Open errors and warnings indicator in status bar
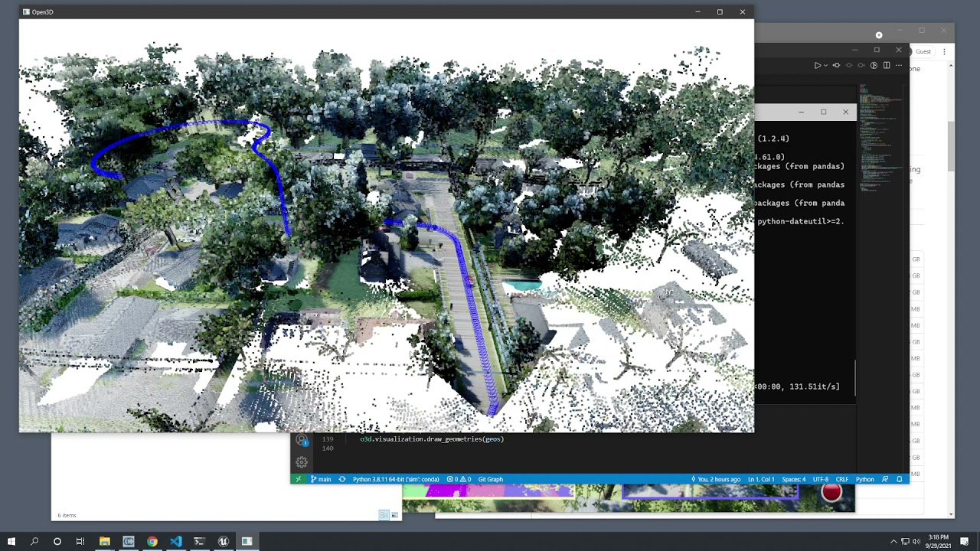The height and width of the screenshot is (551, 980). (x=459, y=479)
